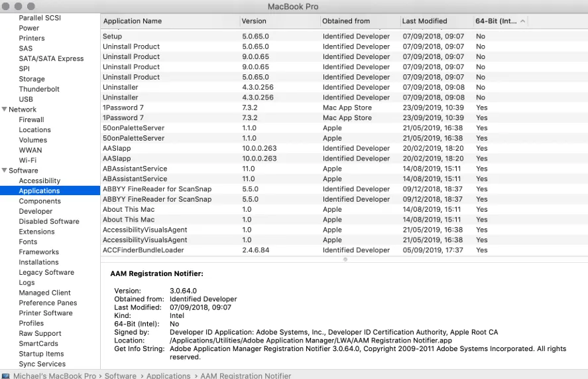This screenshot has height=379, width=588.
Task: Select SATA/SATA Express in sidebar
Action: pos(51,58)
